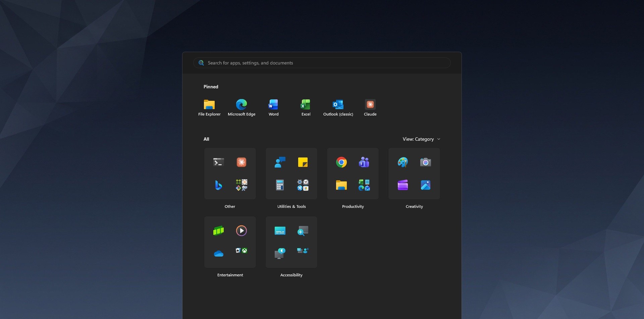Screen dimensions: 644x319
Task: Launch Outlook (classic) from pinned apps
Action: click(338, 108)
